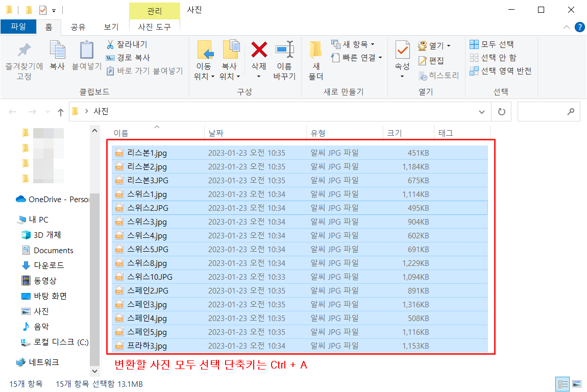Click the Manage (관리) contextual tab
Image resolution: width=587 pixels, height=392 pixels.
154,11
